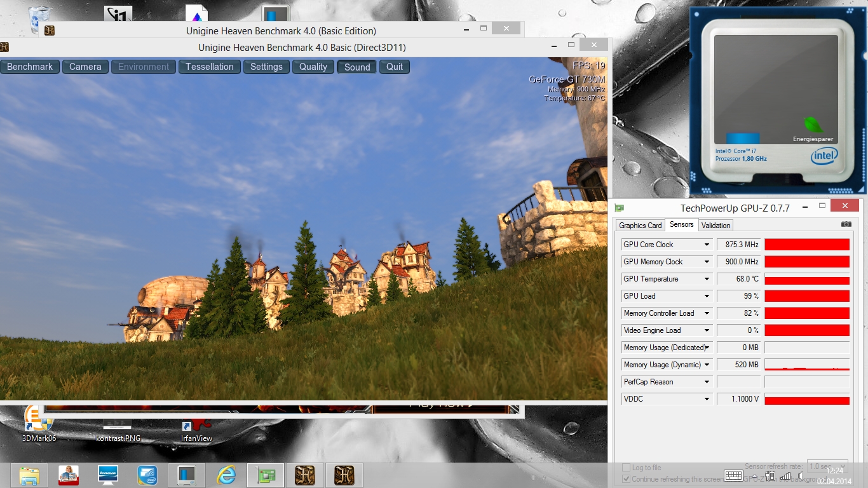Image resolution: width=868 pixels, height=488 pixels.
Task: Select the Sensors tab in GPU-Z
Action: tap(682, 224)
